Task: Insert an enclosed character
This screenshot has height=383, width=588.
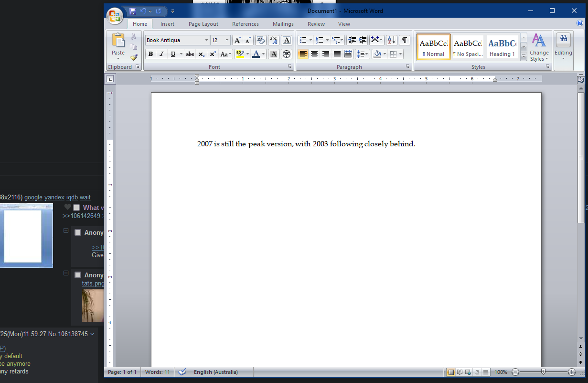Action: click(x=287, y=54)
